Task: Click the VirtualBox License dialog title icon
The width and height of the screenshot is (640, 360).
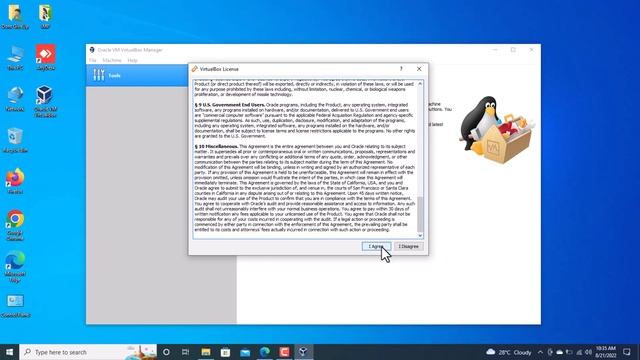Action: [195, 69]
